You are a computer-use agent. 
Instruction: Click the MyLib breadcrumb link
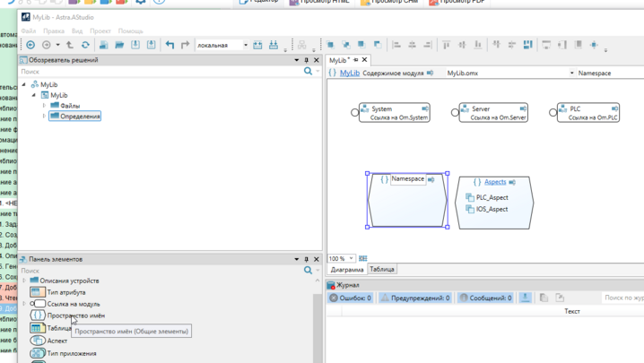[x=350, y=73]
